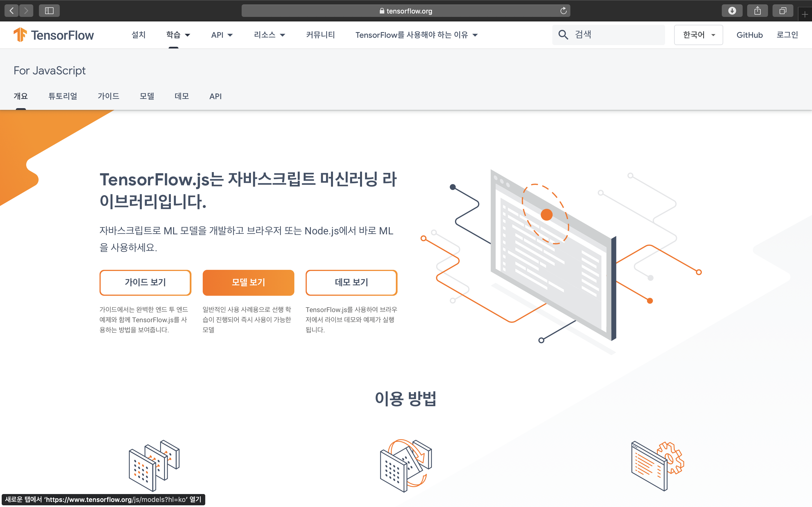
Task: Click the search magnifier icon
Action: [x=563, y=35]
